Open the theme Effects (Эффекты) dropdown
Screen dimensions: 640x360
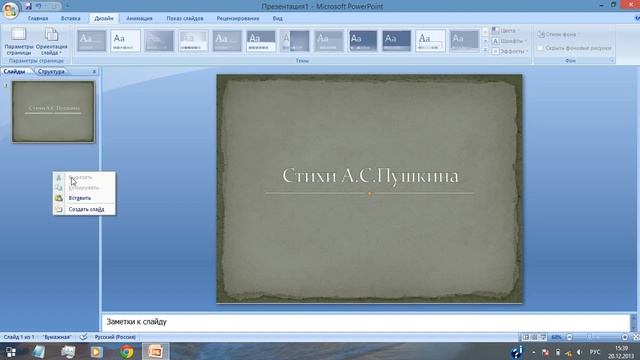pyautogui.click(x=509, y=51)
